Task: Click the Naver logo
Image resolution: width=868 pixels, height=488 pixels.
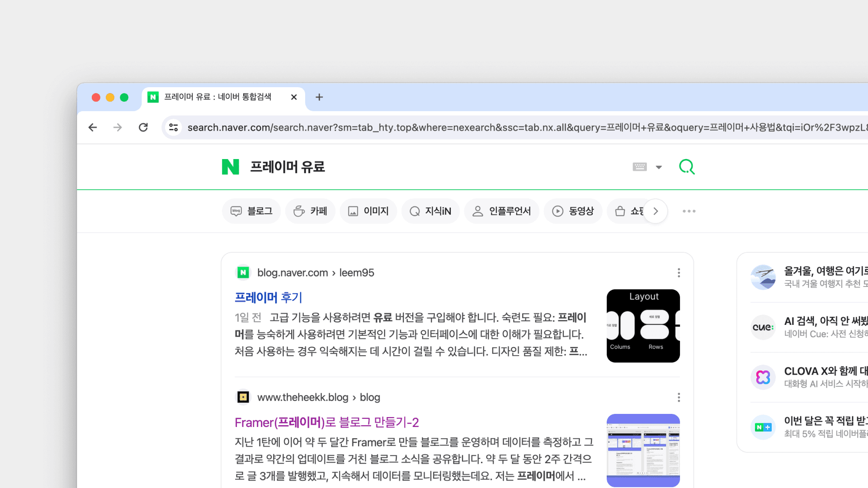Action: click(x=231, y=167)
